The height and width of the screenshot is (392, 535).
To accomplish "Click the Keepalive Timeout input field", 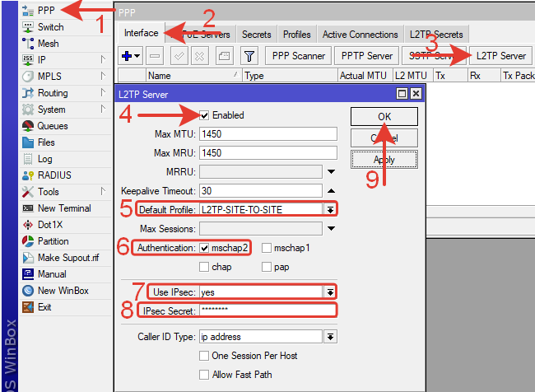I will tap(261, 190).
